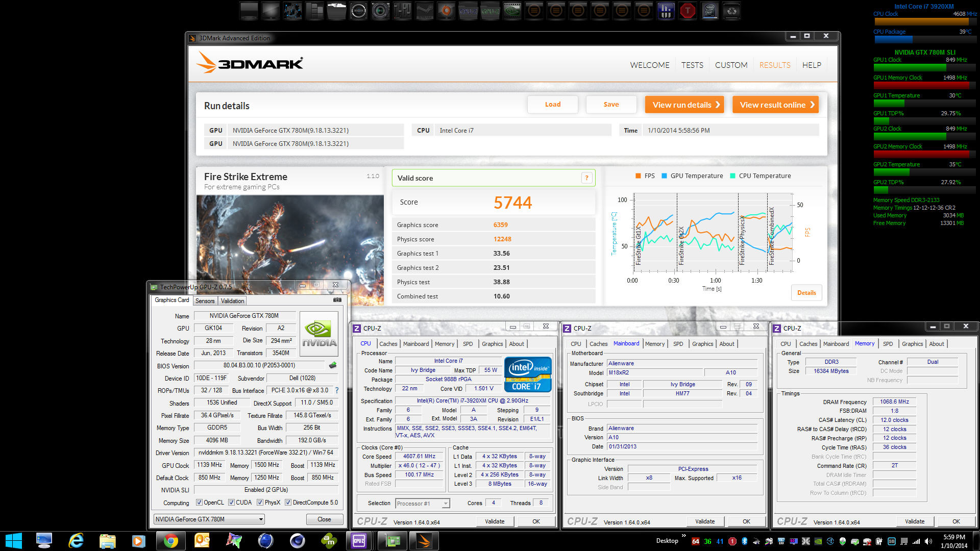980x551 pixels.
Task: Click the Load button in Run details
Action: (x=553, y=105)
